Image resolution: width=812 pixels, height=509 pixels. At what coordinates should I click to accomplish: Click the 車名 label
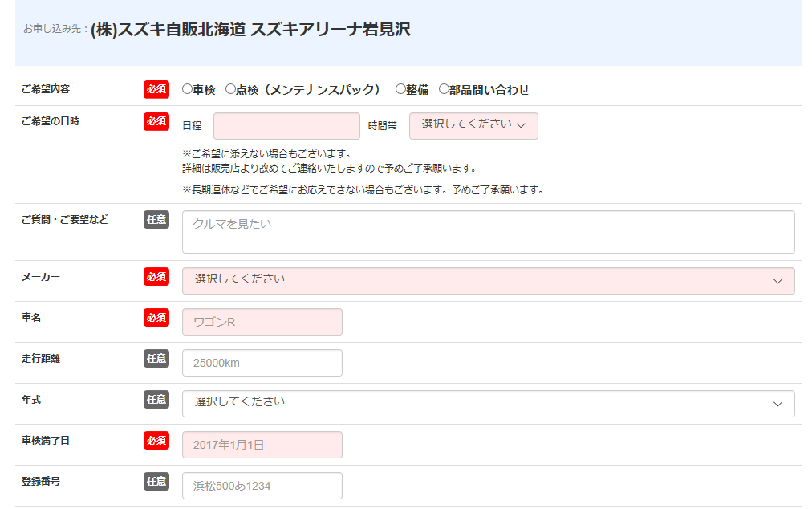point(31,318)
